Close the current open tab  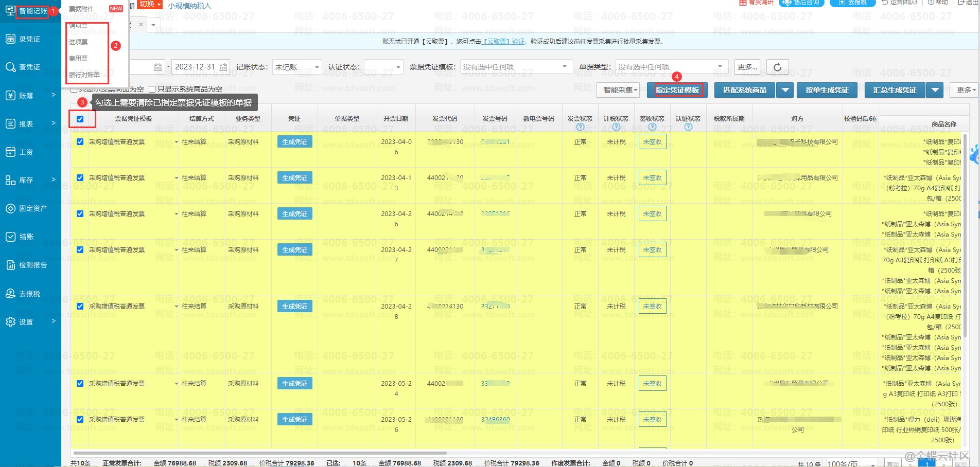click(141, 25)
